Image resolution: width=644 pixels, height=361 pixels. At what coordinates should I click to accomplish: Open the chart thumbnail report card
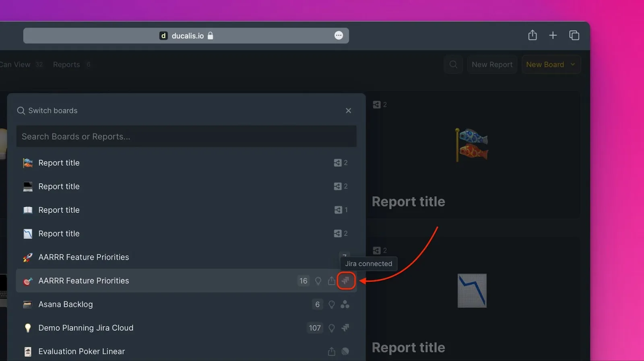click(472, 291)
